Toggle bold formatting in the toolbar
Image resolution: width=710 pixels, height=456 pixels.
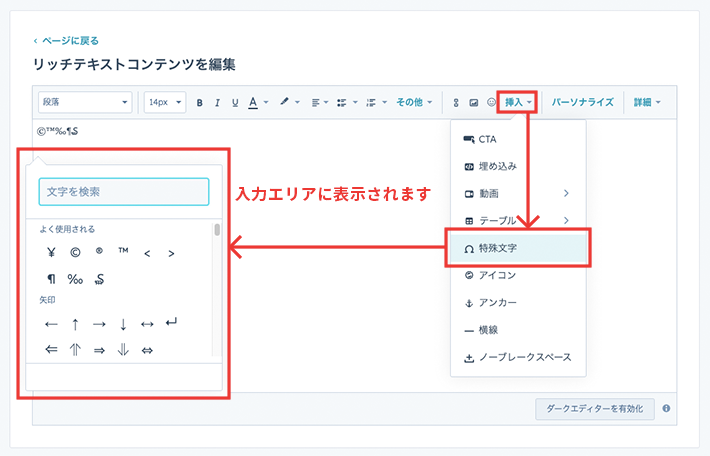point(199,103)
